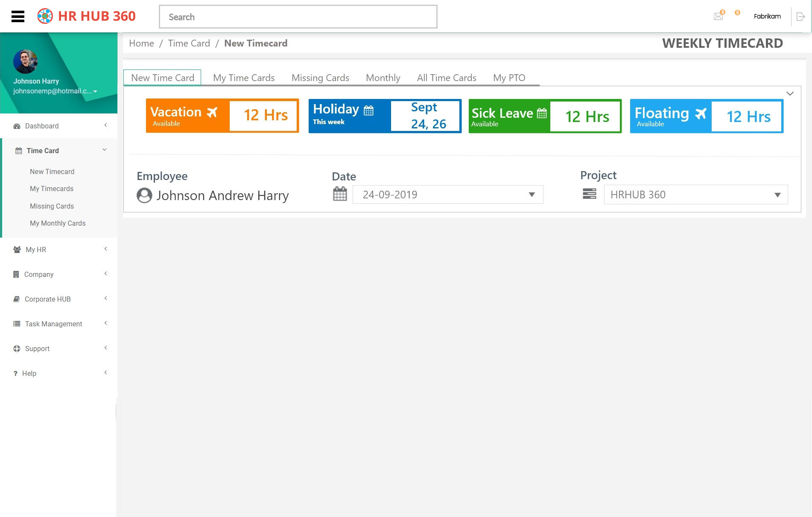Click the Floating airplane icon
Viewport: 812px width, 517px height.
(x=701, y=113)
